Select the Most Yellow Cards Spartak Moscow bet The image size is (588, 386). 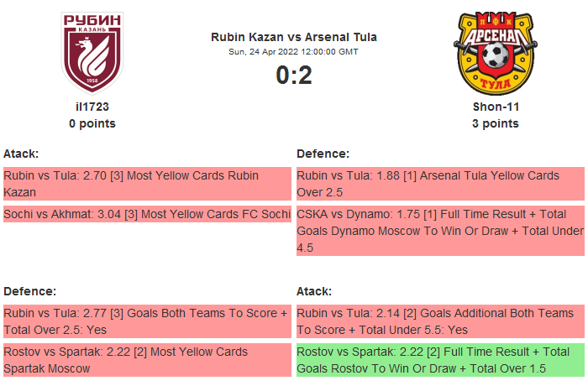(146, 359)
